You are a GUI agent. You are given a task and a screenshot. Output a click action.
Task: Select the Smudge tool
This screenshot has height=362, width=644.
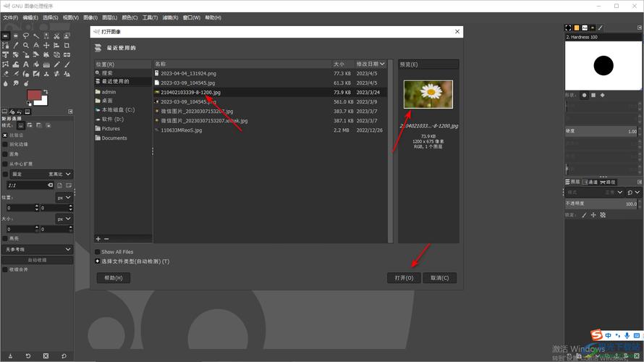pos(16,83)
